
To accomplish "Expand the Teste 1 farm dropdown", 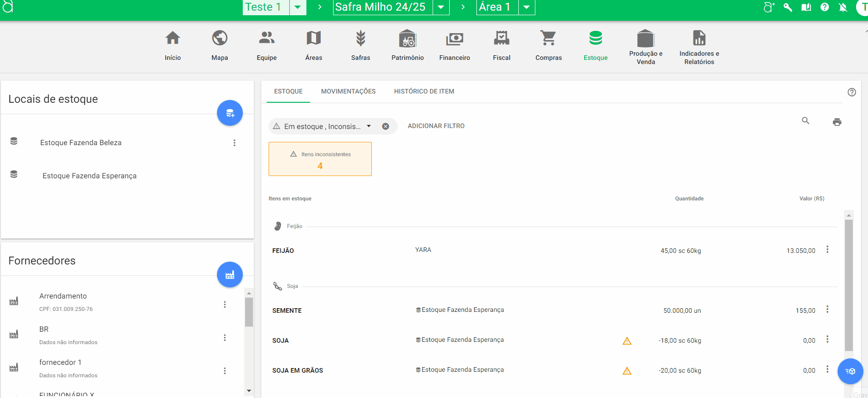I will click(298, 7).
